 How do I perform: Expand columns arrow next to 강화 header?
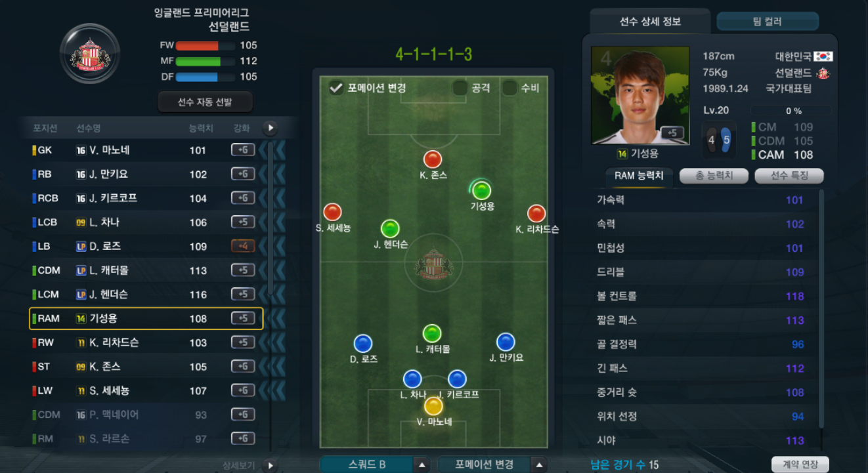[270, 128]
